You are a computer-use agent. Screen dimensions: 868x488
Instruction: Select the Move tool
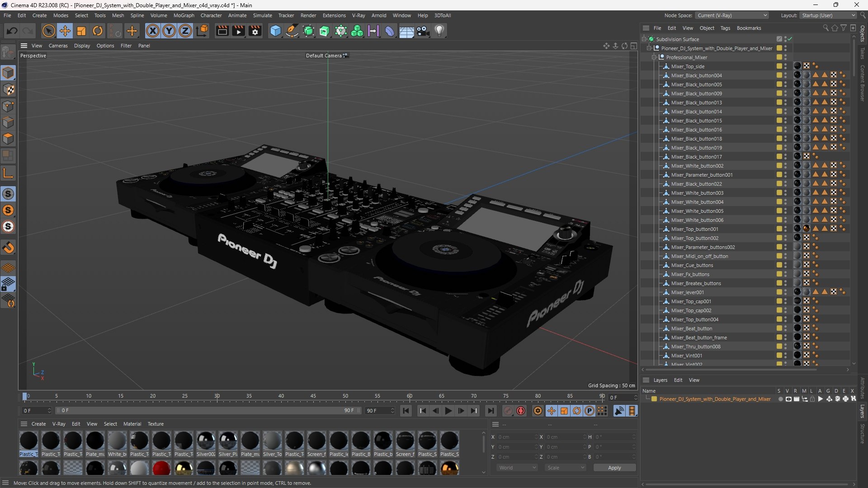[65, 31]
